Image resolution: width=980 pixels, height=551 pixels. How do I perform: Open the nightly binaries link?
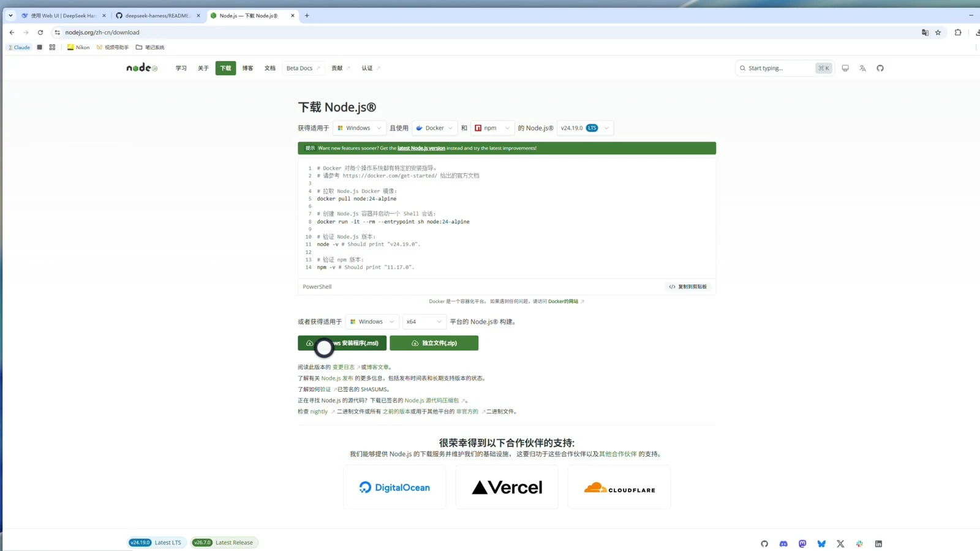click(319, 411)
